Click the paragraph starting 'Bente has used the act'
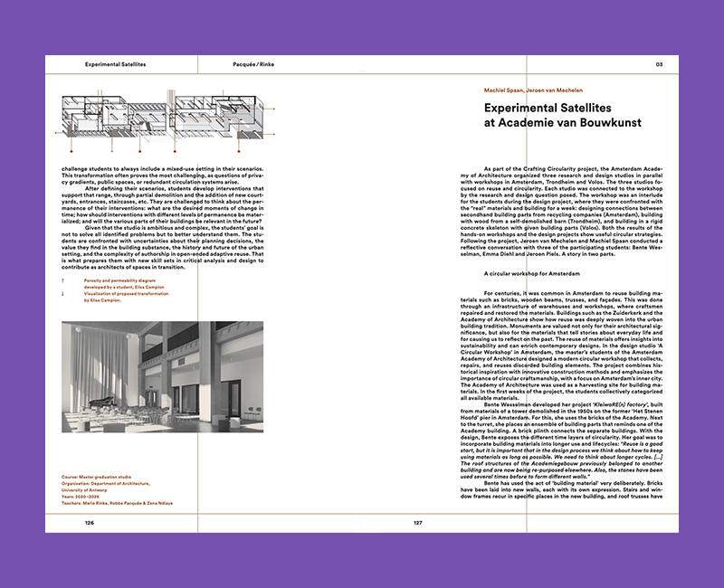The image size is (724, 588). tap(561, 489)
